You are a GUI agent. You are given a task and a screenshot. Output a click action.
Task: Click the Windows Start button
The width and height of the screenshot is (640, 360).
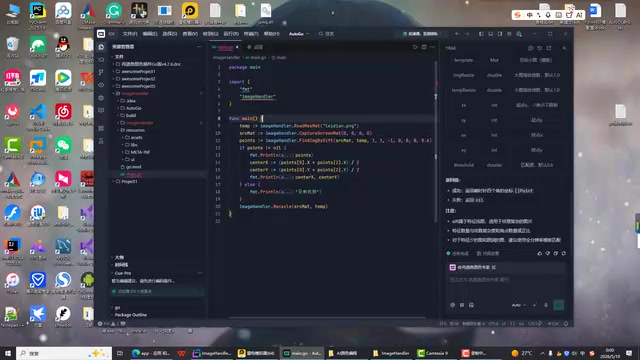(x=8, y=353)
